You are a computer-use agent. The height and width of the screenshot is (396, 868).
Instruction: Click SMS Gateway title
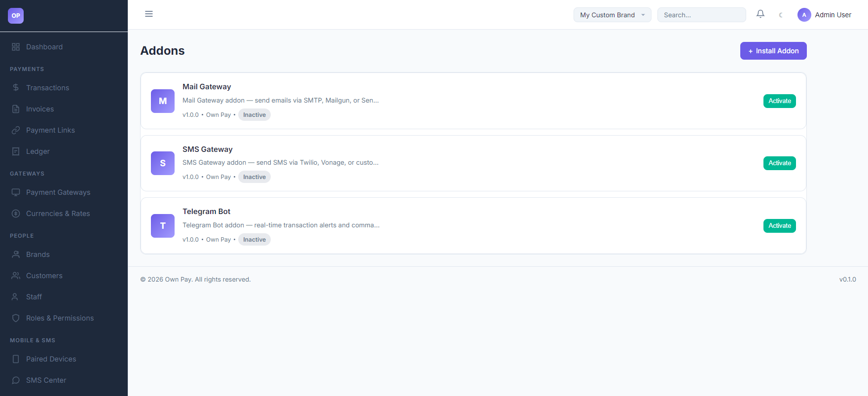coord(208,149)
